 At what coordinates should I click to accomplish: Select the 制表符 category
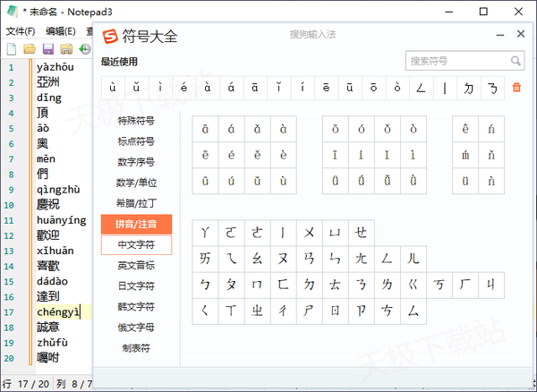coord(136,348)
